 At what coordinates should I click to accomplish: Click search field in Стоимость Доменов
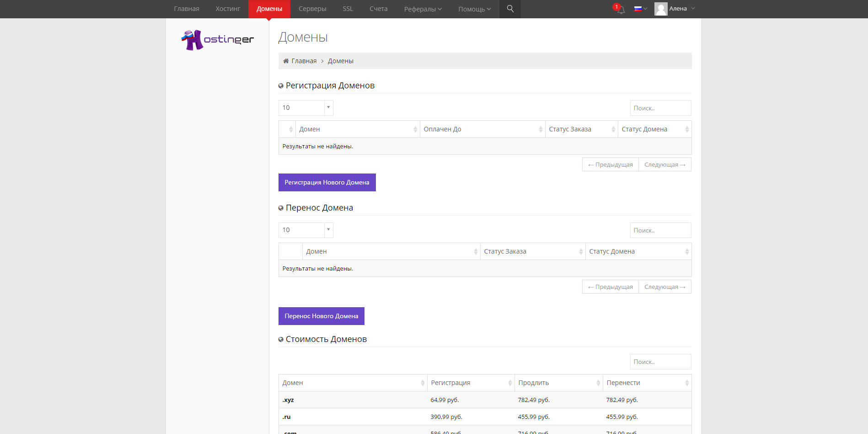click(660, 362)
